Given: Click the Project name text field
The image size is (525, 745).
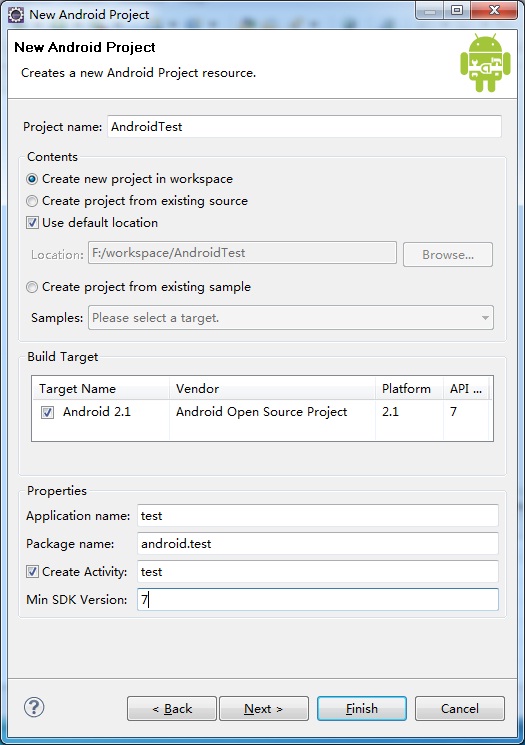Looking at the screenshot, I should [304, 126].
